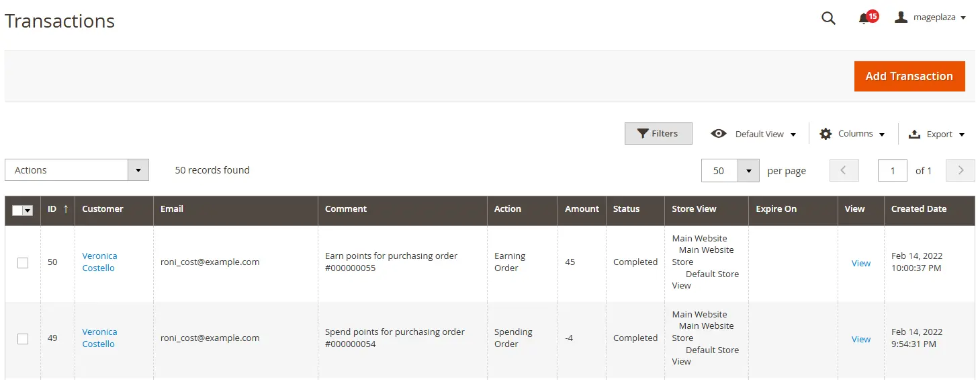The image size is (980, 380).
Task: Open the search magnifier icon
Action: [x=828, y=18]
